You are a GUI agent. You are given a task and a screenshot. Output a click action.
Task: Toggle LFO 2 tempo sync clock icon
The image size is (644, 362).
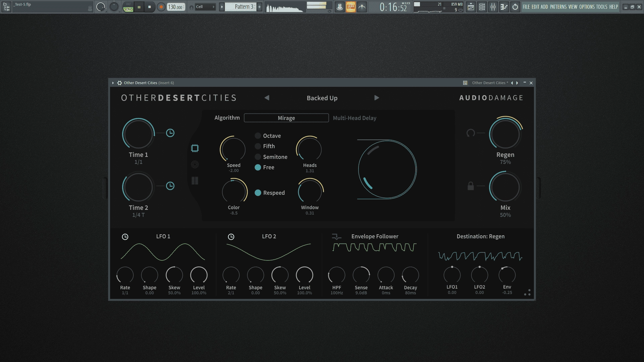coord(231,237)
